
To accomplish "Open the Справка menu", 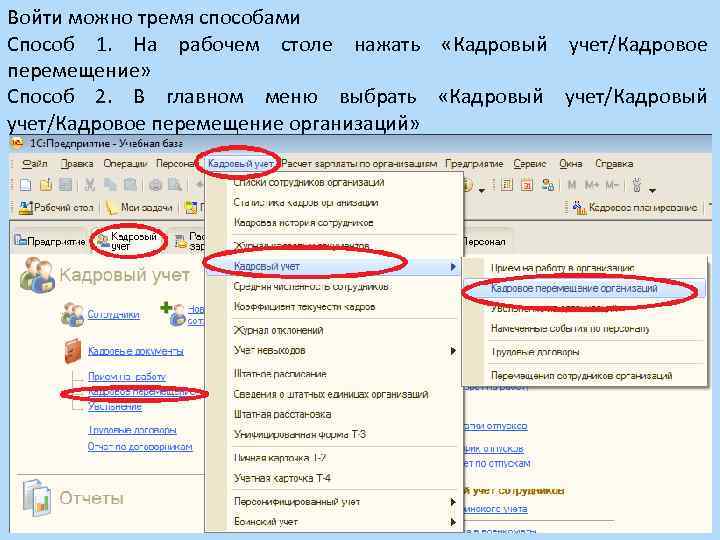I will [x=614, y=163].
